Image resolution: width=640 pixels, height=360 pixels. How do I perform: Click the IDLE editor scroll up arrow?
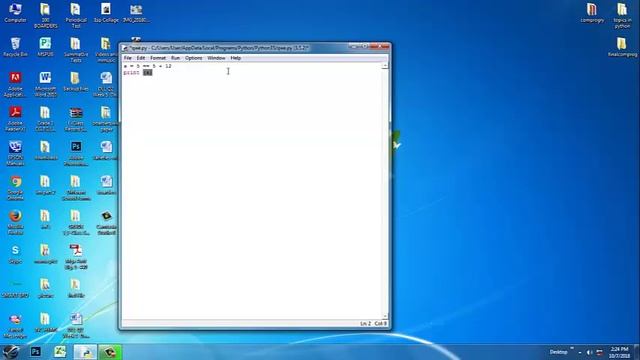384,66
